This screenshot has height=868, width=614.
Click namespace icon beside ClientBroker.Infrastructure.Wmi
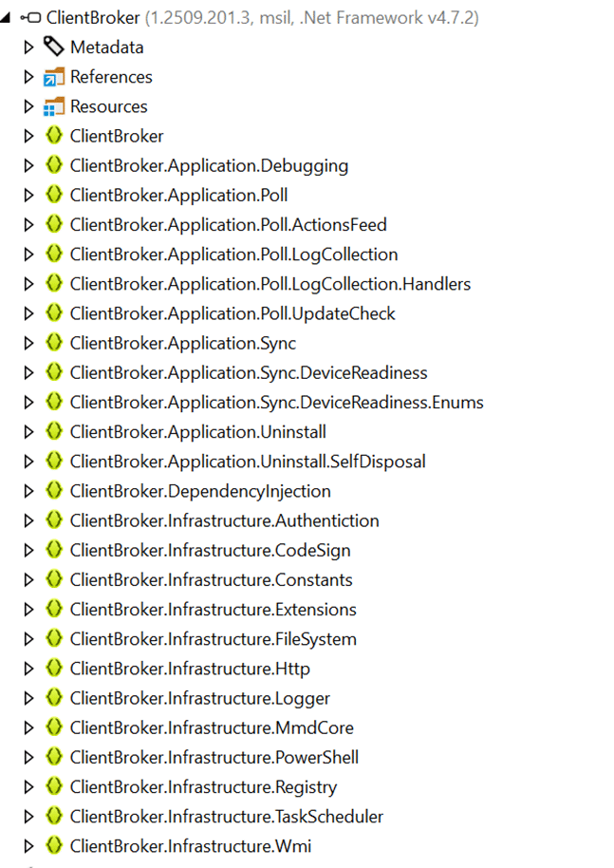pyautogui.click(x=54, y=845)
